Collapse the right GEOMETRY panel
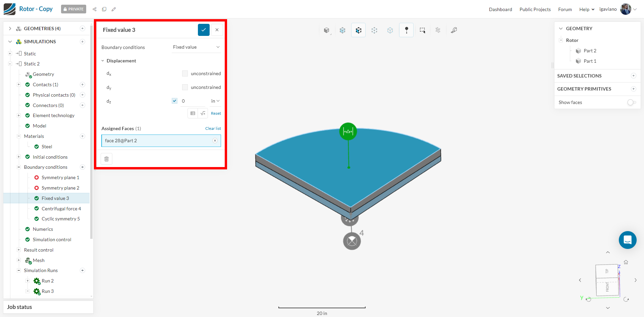The width and height of the screenshot is (644, 317). pos(561,29)
